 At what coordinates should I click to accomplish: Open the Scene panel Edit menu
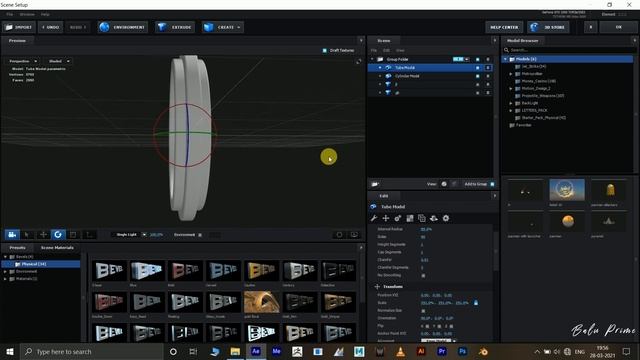point(386,51)
